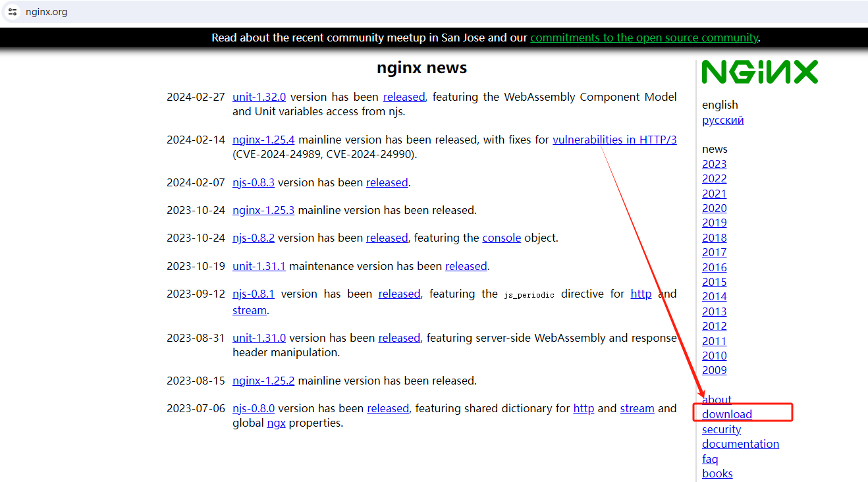Click the ngx properties link
Image resolution: width=868 pixels, height=482 pixels.
[x=276, y=423]
